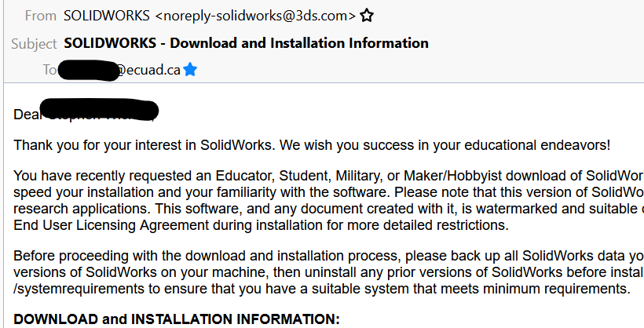Image resolution: width=644 pixels, height=328 pixels.
Task: Select the noreply-solidworks@3ds.com sender address
Action: 256,16
